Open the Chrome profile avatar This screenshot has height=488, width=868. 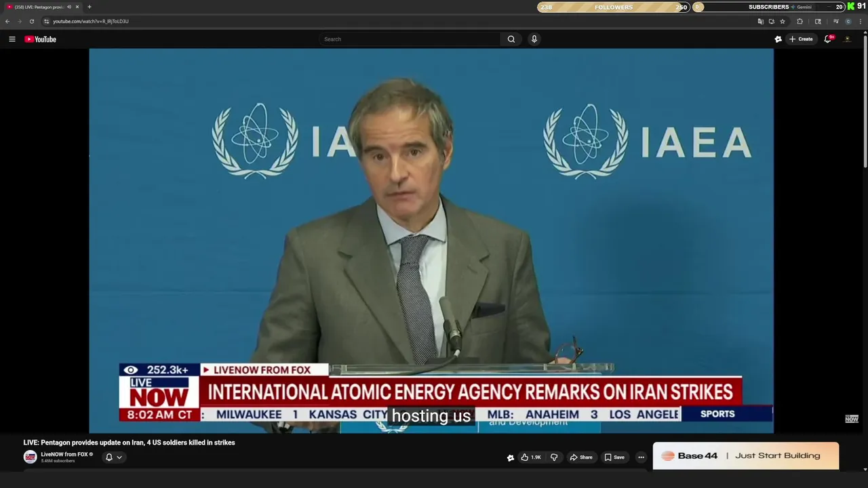pyautogui.click(x=848, y=21)
